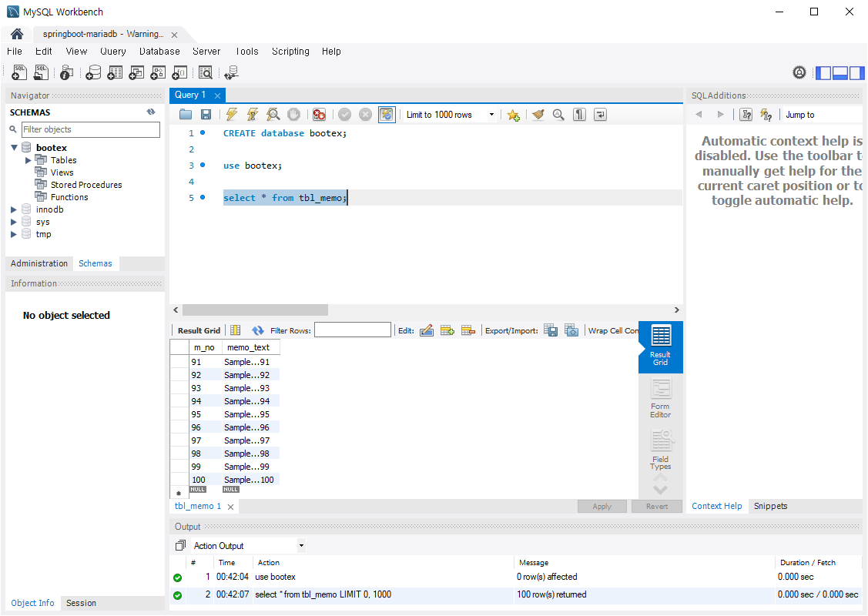Image resolution: width=868 pixels, height=616 pixels.
Task: Expand the tmp schema
Action: coord(14,234)
